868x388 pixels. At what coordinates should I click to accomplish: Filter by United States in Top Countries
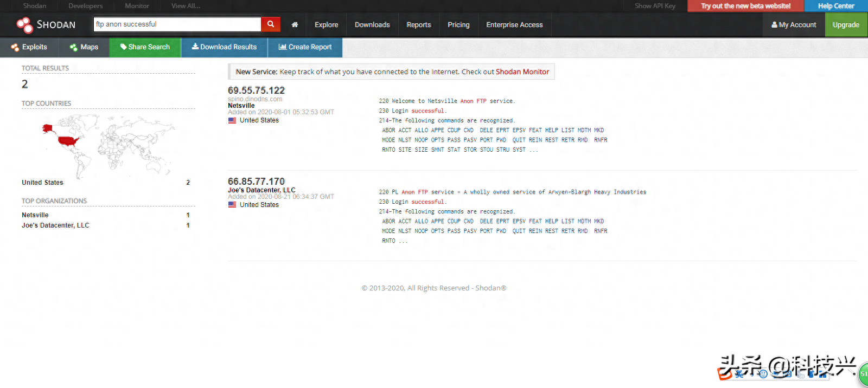pyautogui.click(x=42, y=183)
